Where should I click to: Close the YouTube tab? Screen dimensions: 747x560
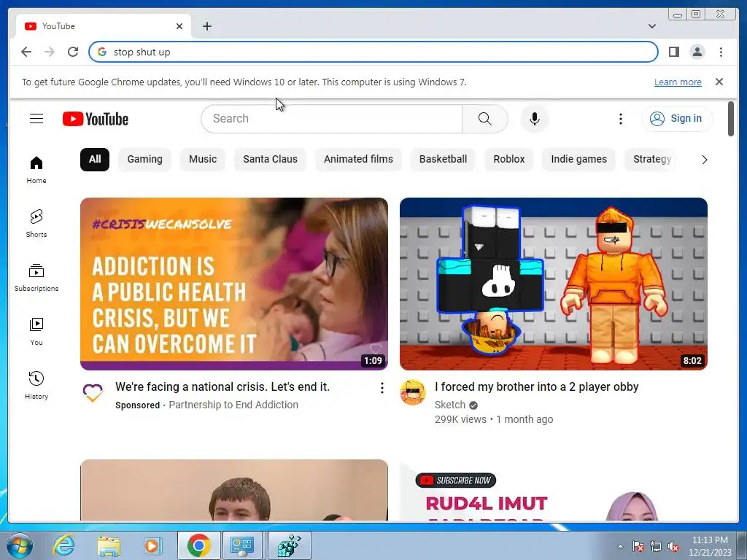click(179, 26)
